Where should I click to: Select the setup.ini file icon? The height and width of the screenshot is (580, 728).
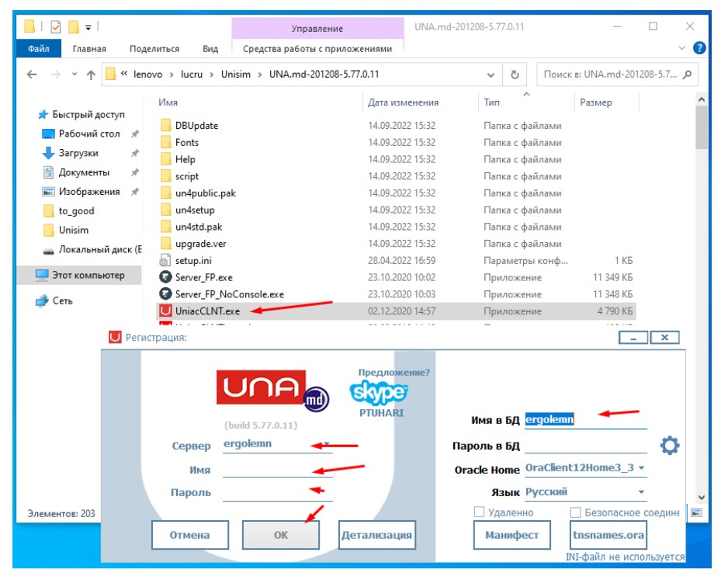(x=165, y=261)
